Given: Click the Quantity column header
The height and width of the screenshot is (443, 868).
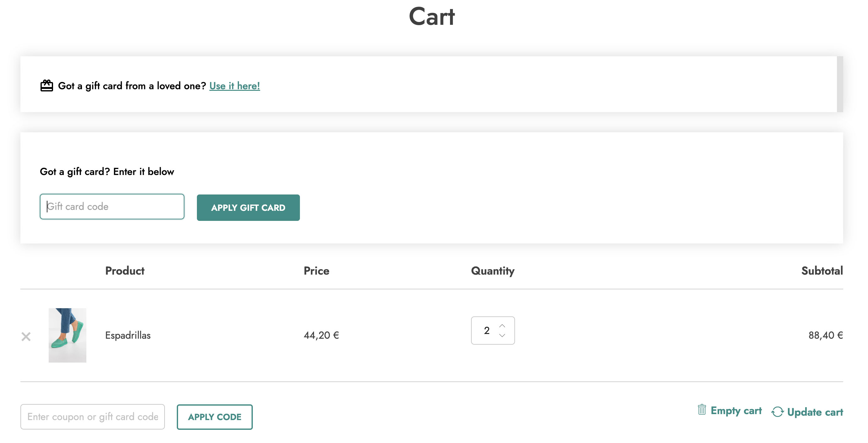Looking at the screenshot, I should 492,271.
